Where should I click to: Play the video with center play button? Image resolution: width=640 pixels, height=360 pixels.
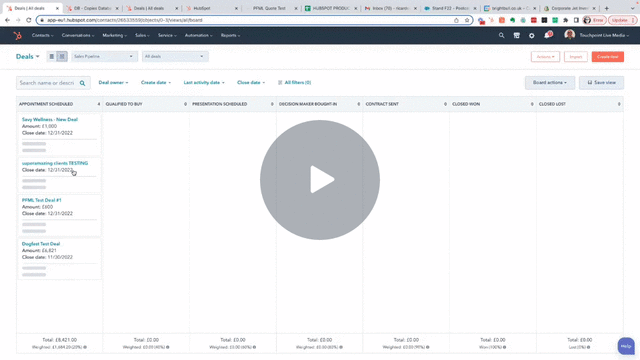[x=320, y=180]
